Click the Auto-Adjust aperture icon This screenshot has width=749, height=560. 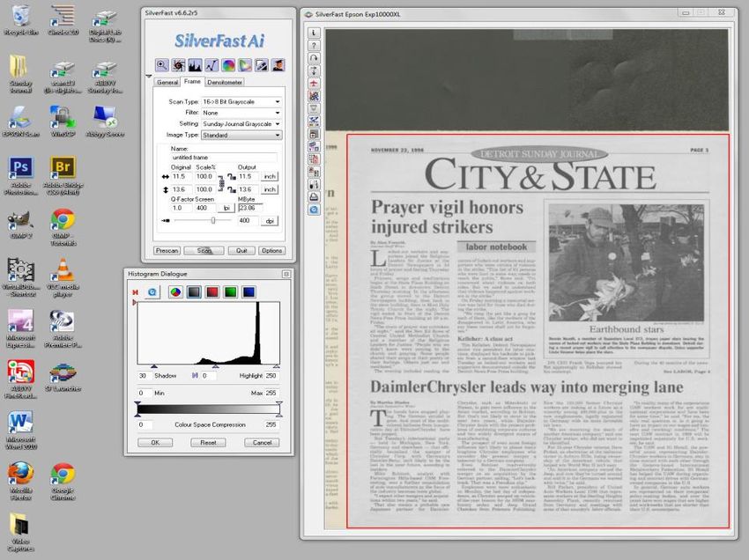179,65
